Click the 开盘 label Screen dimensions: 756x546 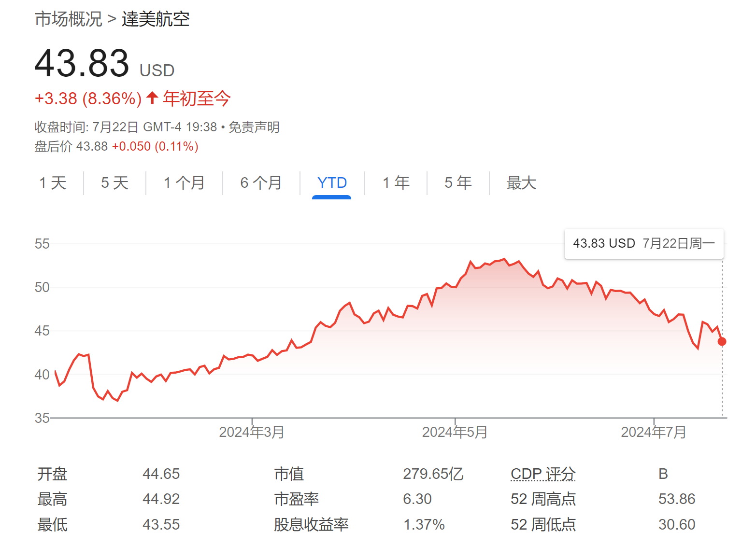52,474
